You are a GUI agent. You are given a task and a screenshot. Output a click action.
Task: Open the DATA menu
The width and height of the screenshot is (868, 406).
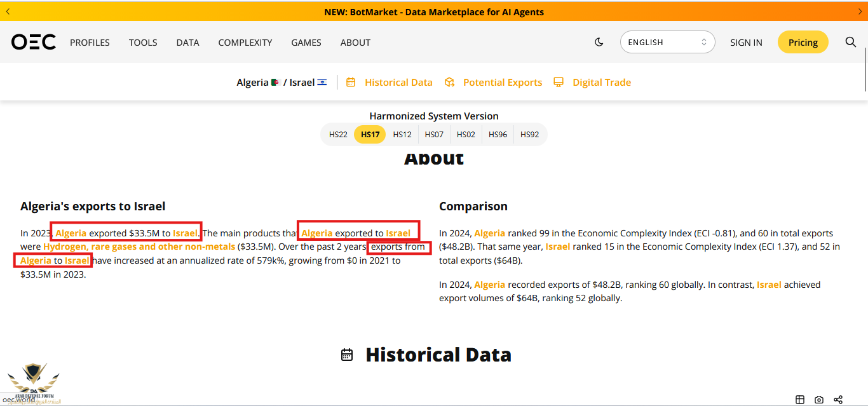click(187, 43)
